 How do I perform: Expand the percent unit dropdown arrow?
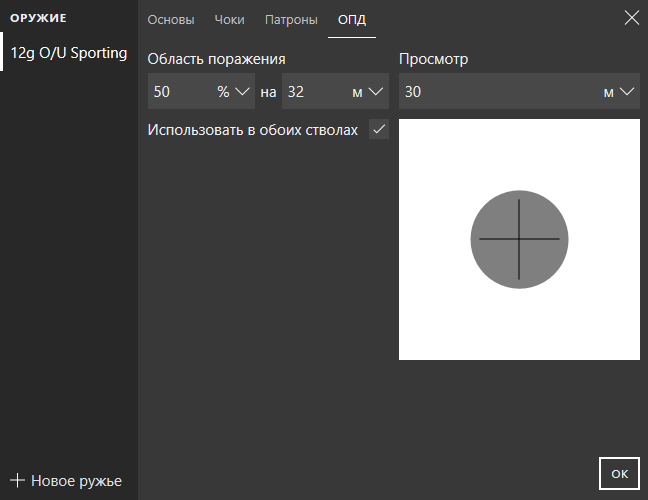[x=242, y=91]
